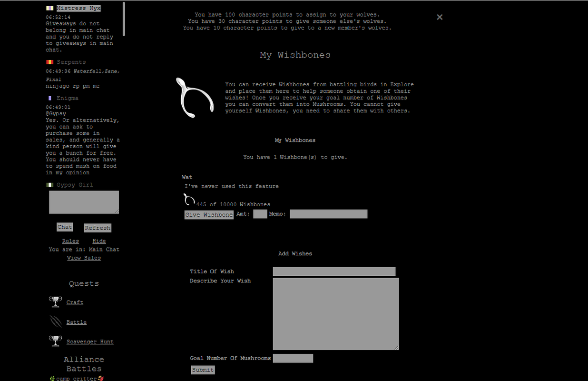Click the Title Of Wish field

tap(334, 271)
